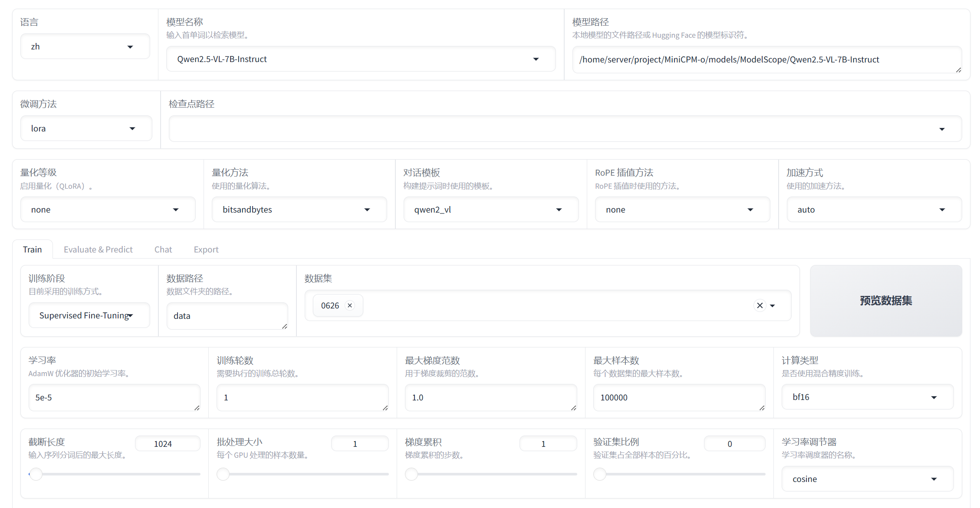Image resolution: width=980 pixels, height=508 pixels.
Task: Adjust the validation set ratio slider
Action: click(x=679, y=474)
